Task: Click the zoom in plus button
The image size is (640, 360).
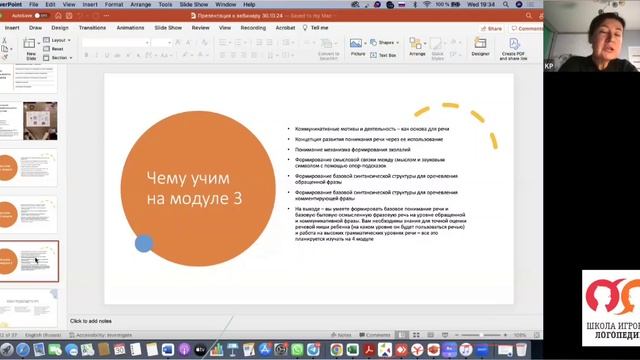Action: point(505,335)
